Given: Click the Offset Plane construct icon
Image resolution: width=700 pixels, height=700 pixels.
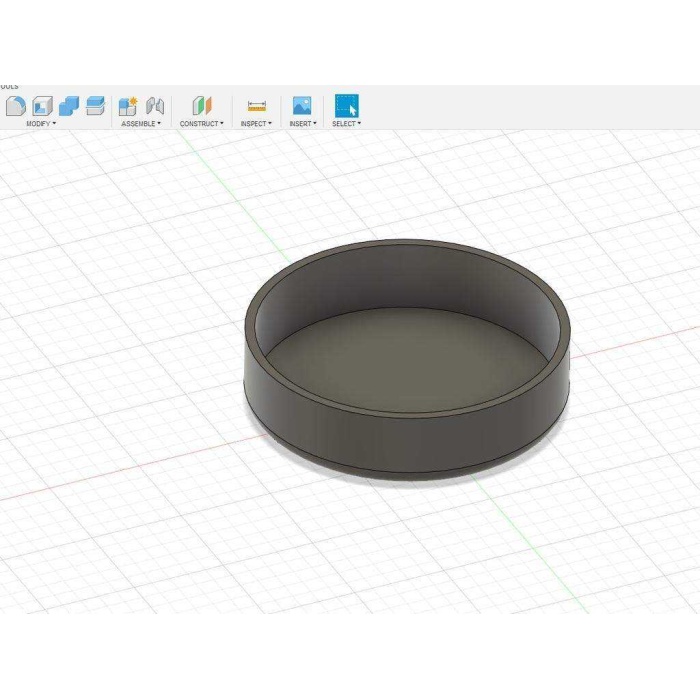Looking at the screenshot, I should point(202,106).
